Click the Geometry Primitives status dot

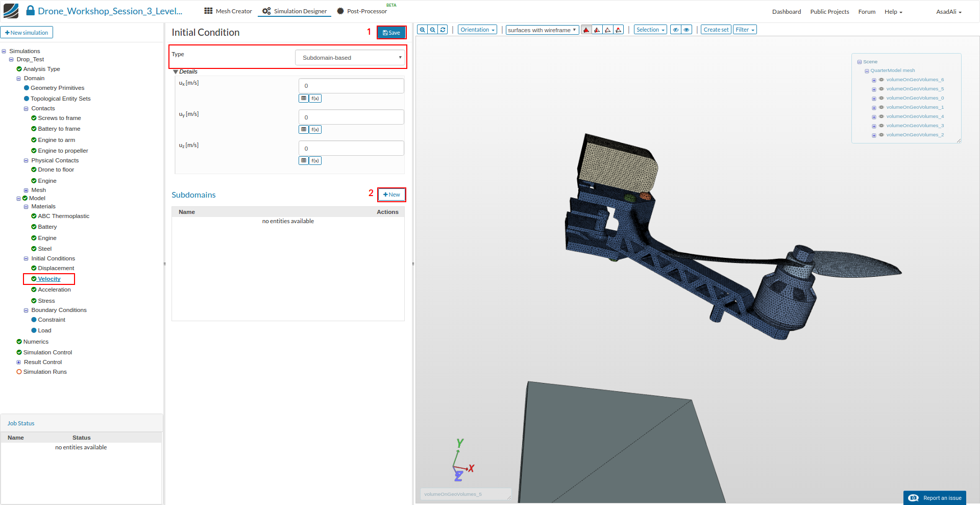27,88
